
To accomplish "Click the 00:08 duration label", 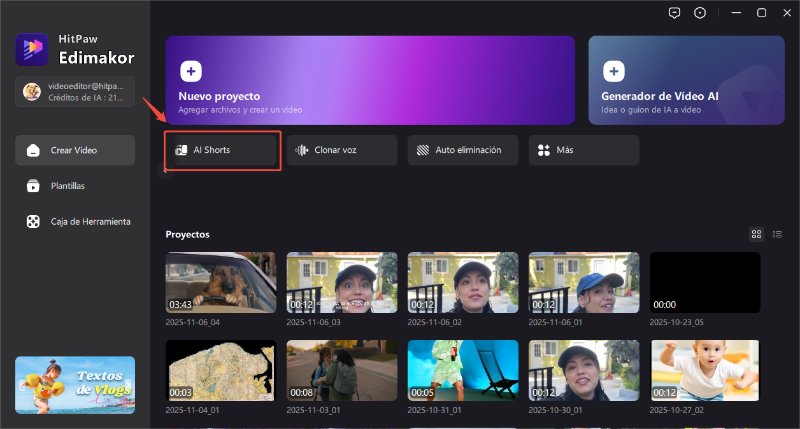I will 301,393.
